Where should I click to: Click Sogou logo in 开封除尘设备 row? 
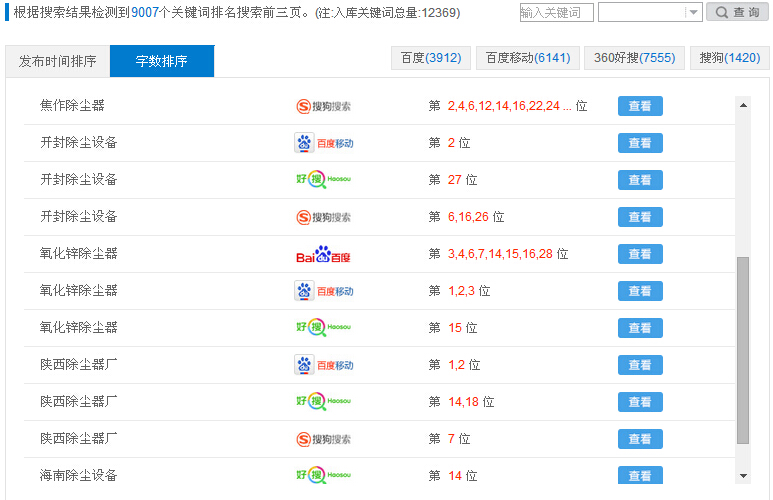click(x=323, y=217)
